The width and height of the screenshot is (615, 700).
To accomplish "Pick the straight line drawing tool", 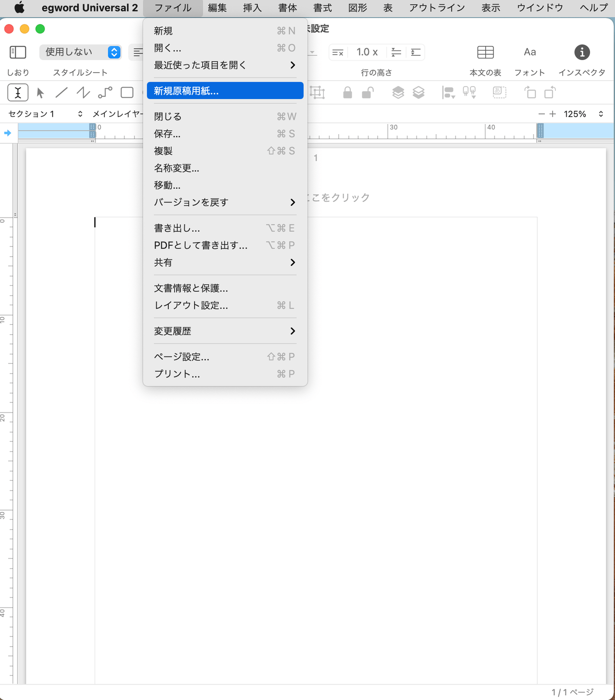I will tap(61, 92).
